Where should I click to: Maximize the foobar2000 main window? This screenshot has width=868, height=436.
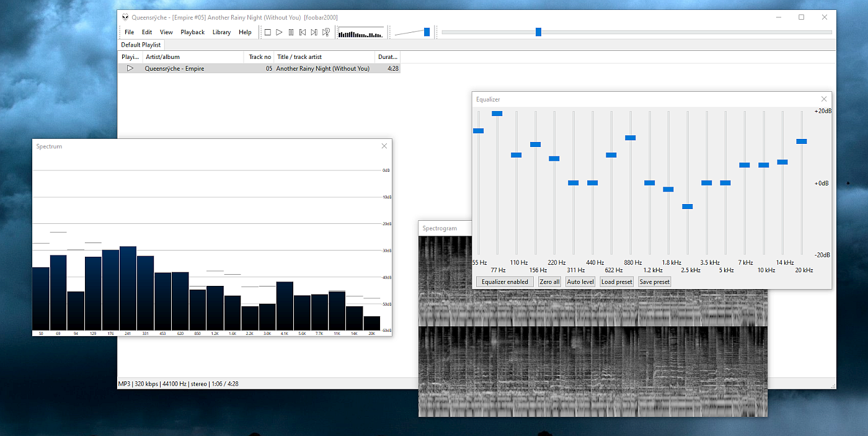801,17
